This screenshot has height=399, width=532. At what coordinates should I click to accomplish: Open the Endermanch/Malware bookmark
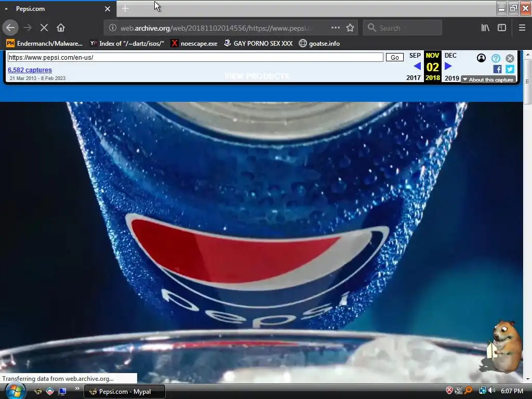click(x=45, y=44)
